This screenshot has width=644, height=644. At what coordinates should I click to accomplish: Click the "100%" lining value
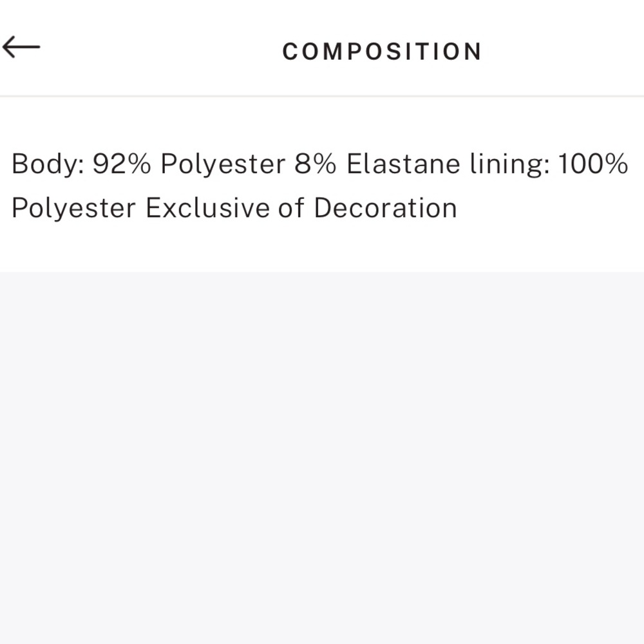[592, 164]
